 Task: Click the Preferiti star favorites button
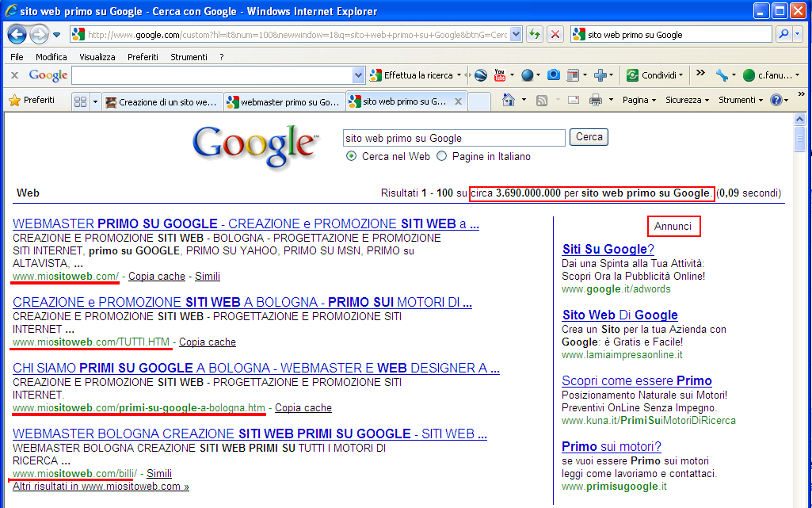[x=32, y=101]
